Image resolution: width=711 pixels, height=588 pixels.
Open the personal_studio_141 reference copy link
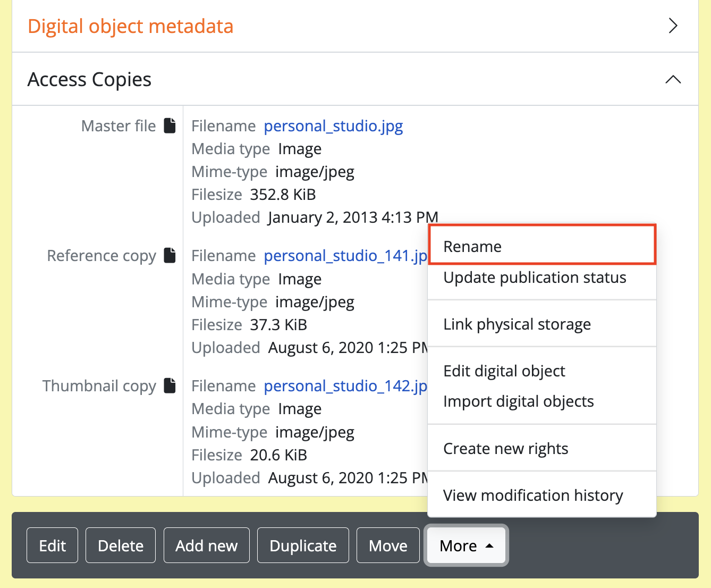point(345,256)
